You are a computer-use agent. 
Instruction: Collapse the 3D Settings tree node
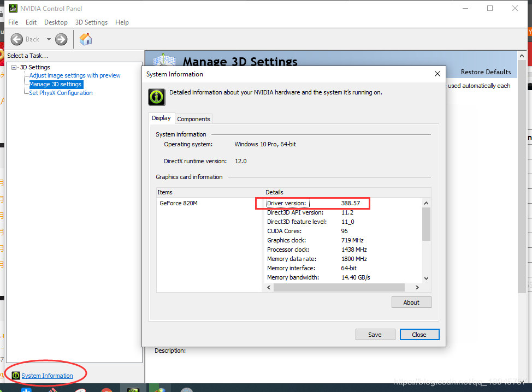[x=14, y=67]
